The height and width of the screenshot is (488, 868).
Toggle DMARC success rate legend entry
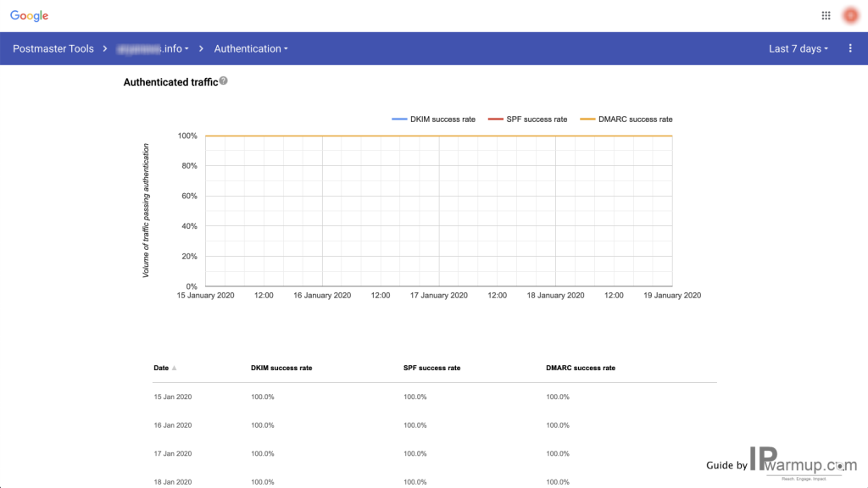626,119
